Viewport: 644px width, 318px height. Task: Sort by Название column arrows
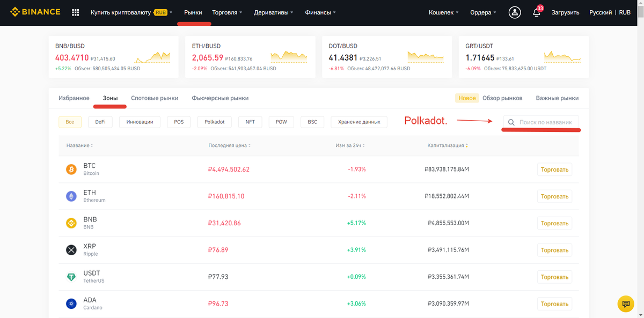92,145
